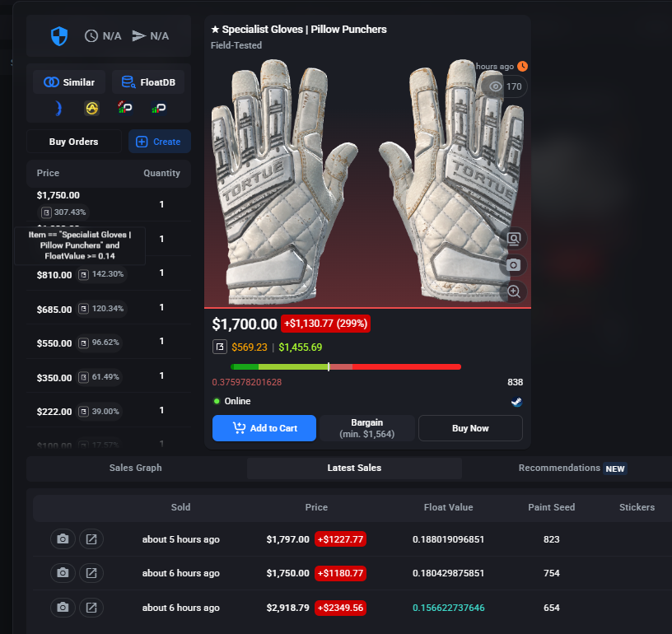The height and width of the screenshot is (634, 672).
Task: Open the Pricempire icon without a ribbon
Action: pos(159,108)
